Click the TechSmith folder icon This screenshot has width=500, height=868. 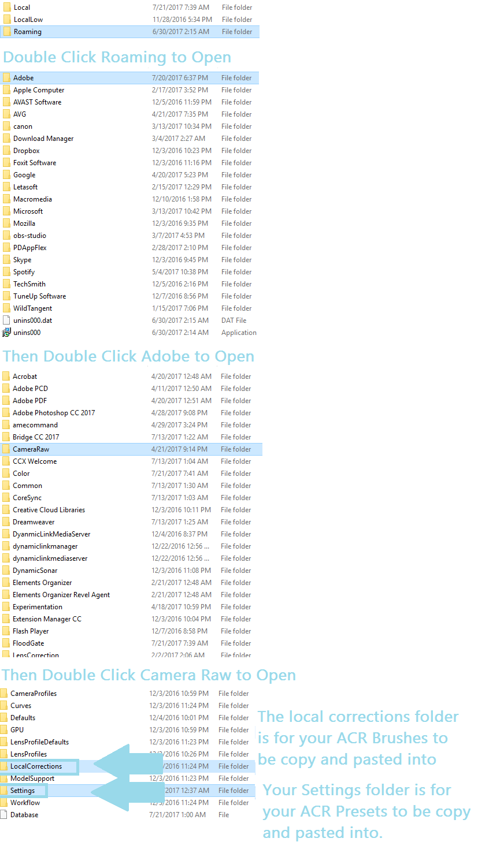[6, 284]
